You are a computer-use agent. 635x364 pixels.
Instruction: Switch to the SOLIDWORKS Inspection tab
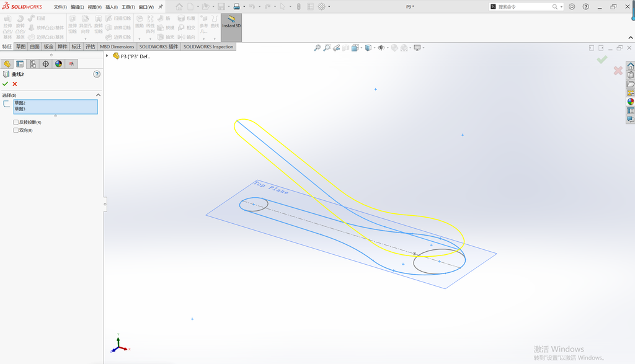point(208,47)
